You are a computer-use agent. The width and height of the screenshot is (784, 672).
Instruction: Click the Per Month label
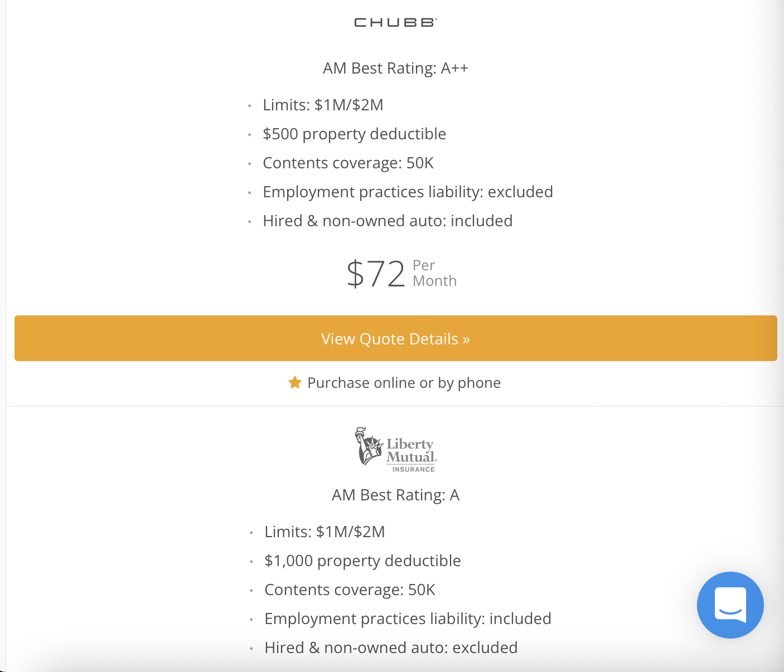coord(434,273)
